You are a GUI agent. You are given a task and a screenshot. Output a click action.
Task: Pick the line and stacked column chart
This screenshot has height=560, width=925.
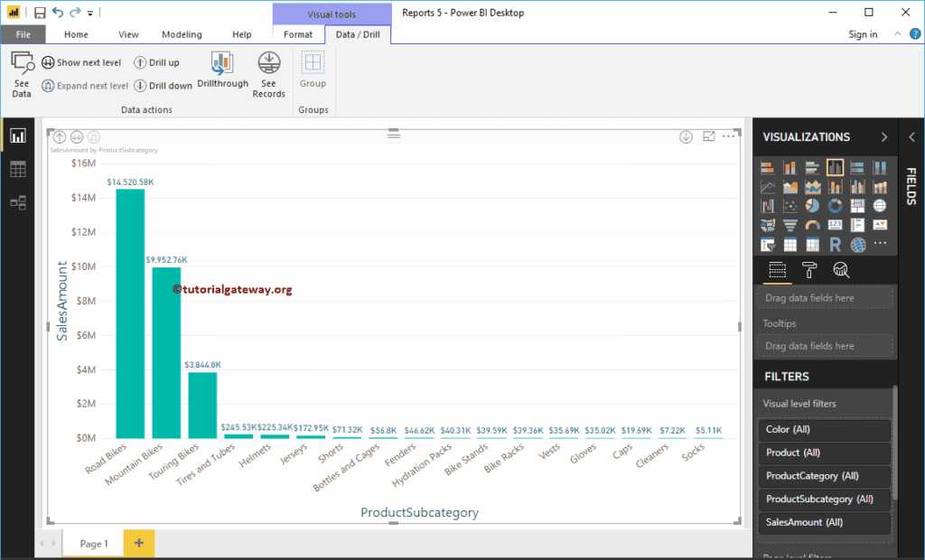[835, 187]
